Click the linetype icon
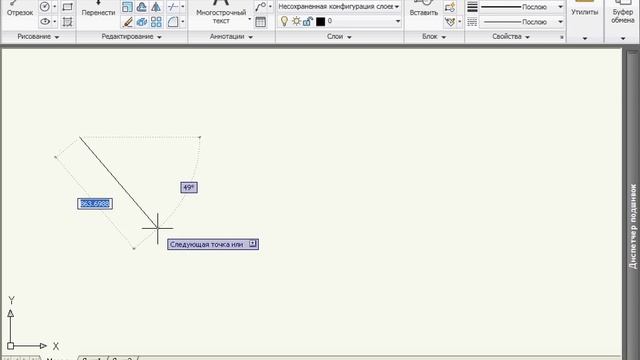640x360 pixels. [472, 22]
